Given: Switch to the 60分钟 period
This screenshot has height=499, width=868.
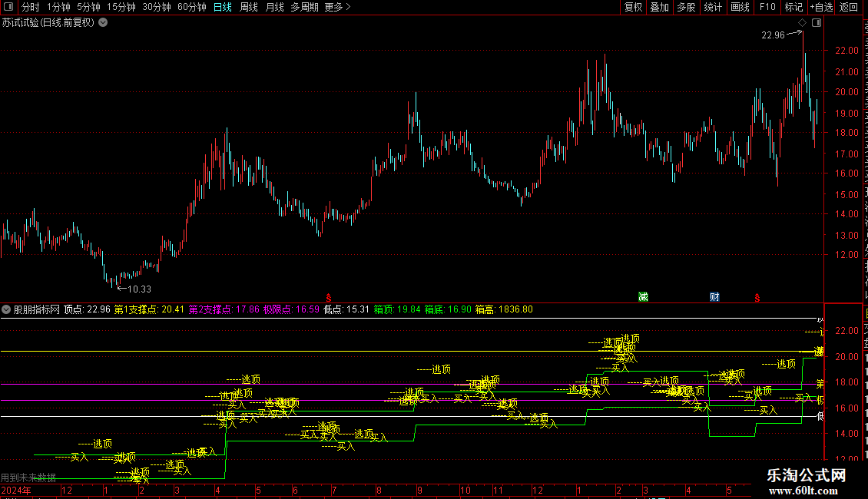Looking at the screenshot, I should tap(192, 7).
